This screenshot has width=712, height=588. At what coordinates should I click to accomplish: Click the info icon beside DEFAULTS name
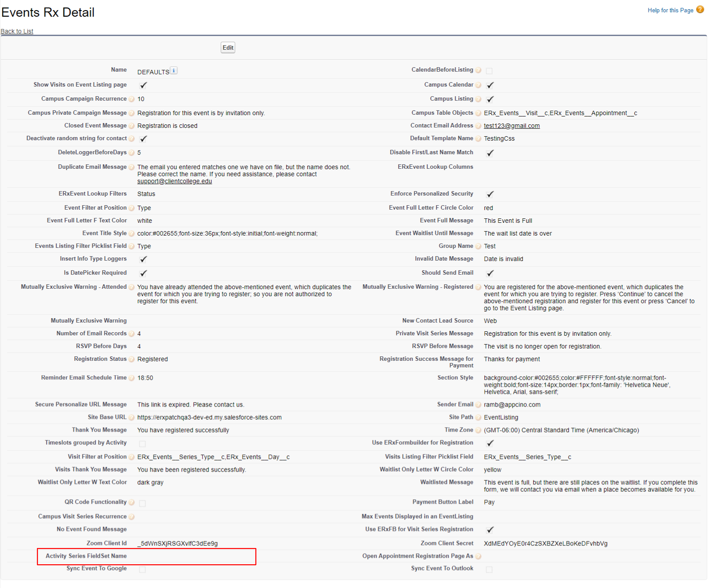(x=174, y=71)
